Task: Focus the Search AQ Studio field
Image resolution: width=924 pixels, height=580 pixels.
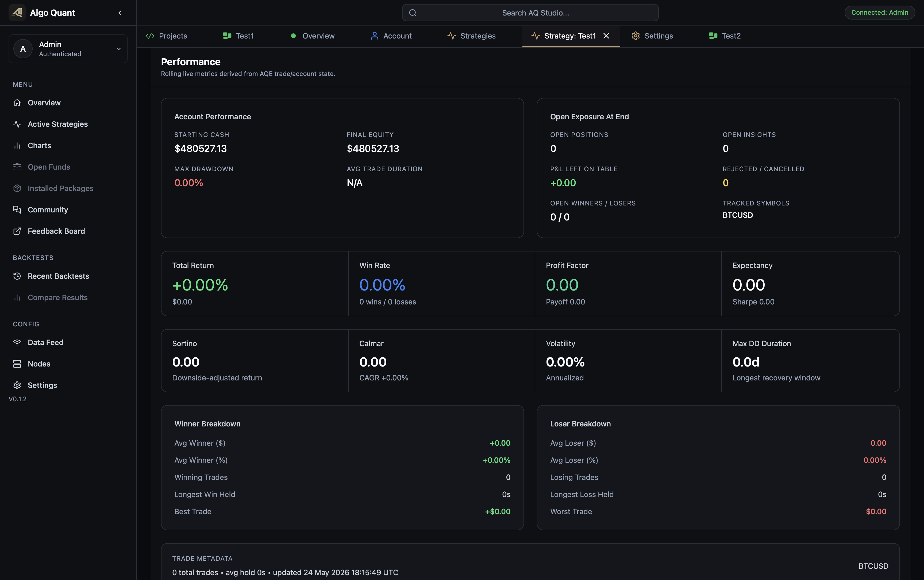Action: [x=530, y=13]
